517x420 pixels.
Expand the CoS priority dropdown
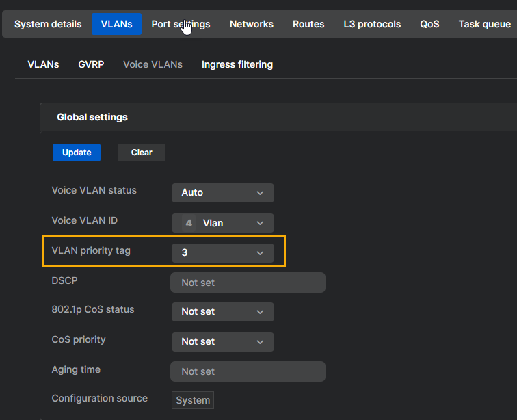[x=222, y=342]
